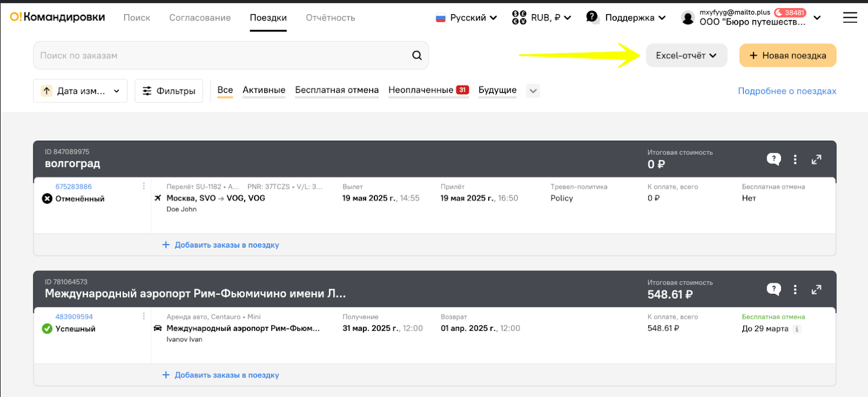Viewport: 868px width, 397px height.
Task: Click the Международный аэропорт Рим-Фьюмичино trip title
Action: pos(195,294)
